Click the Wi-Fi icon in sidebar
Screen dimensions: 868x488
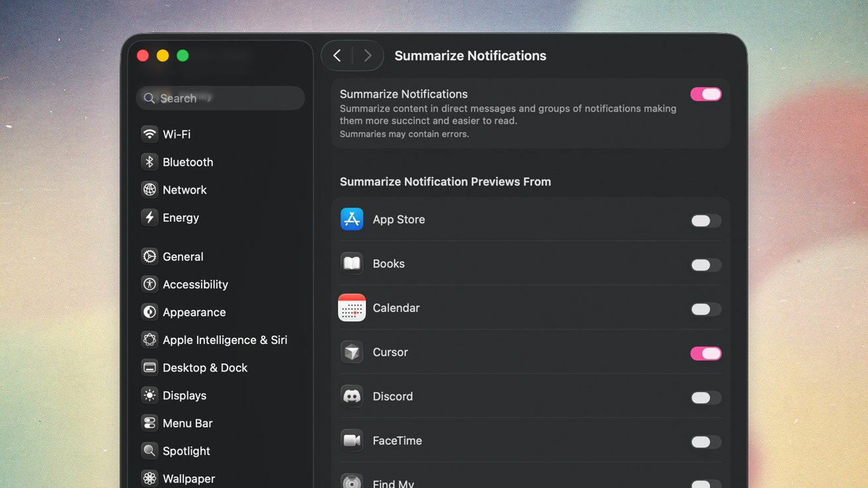(150, 134)
